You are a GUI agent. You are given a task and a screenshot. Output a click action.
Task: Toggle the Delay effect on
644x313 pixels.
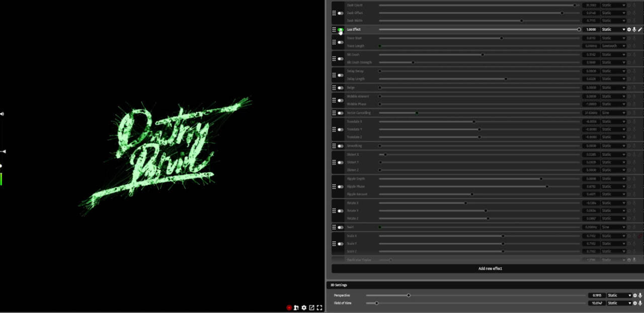point(341,75)
